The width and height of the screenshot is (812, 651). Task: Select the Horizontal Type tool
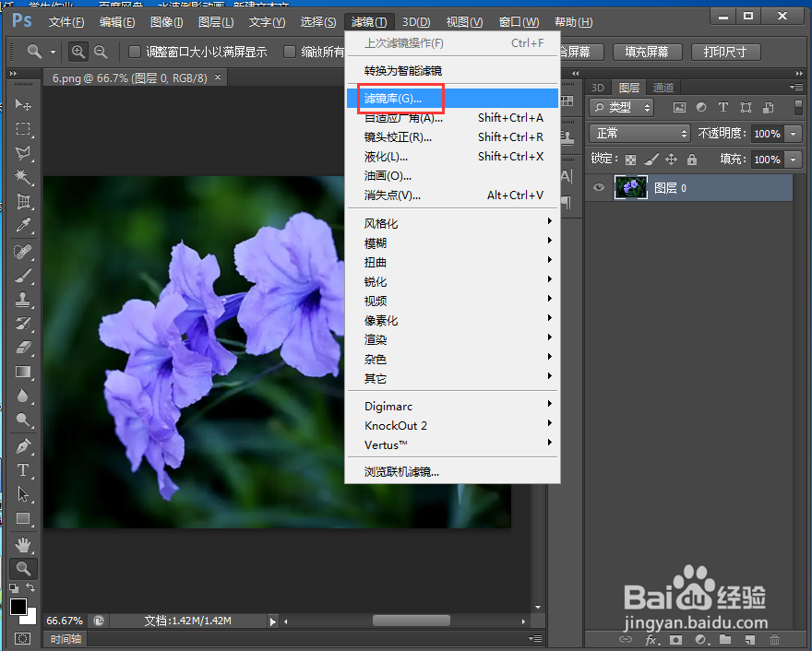[x=23, y=470]
